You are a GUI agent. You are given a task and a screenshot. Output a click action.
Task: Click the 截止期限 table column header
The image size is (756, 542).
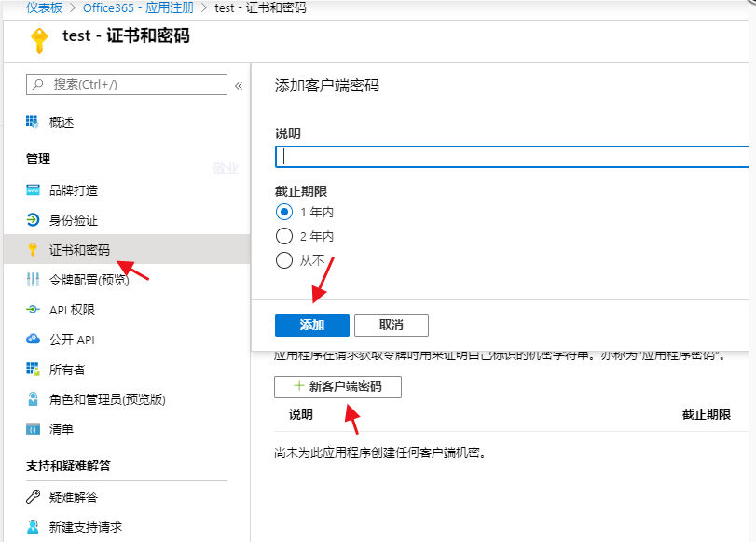point(706,414)
